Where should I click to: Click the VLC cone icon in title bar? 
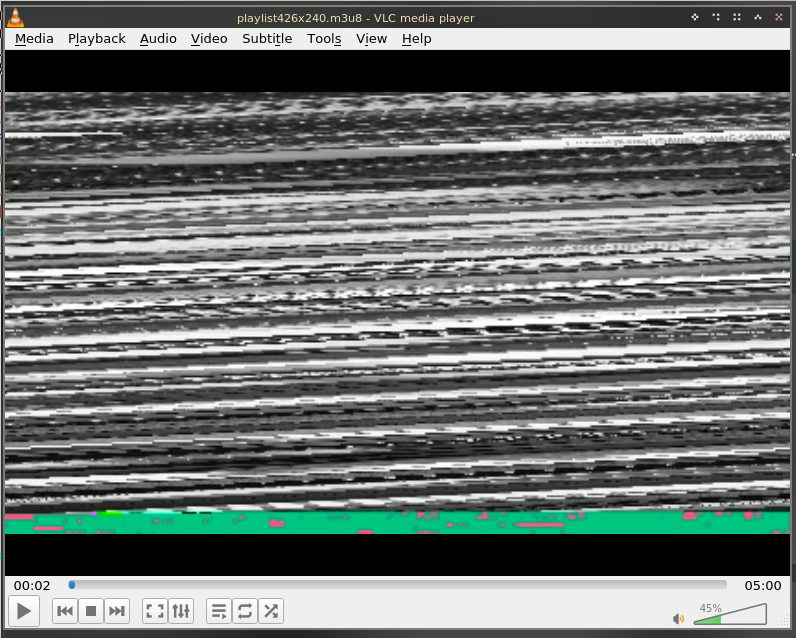click(x=16, y=17)
